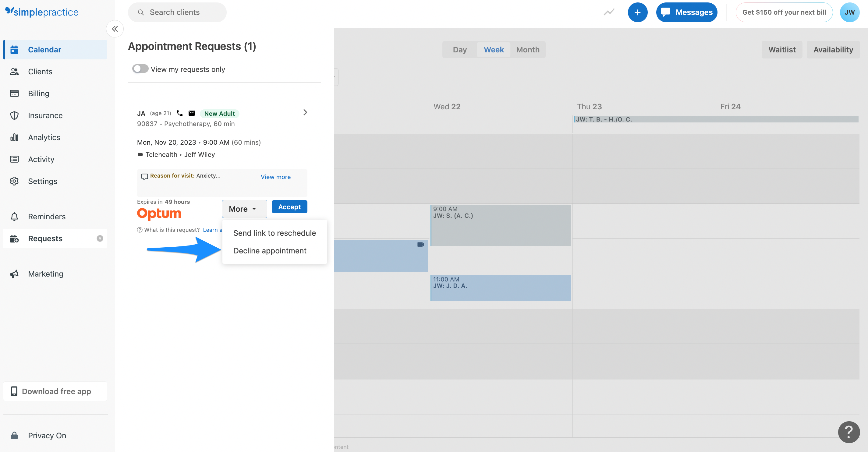Open Analytics from the sidebar

pyautogui.click(x=44, y=137)
